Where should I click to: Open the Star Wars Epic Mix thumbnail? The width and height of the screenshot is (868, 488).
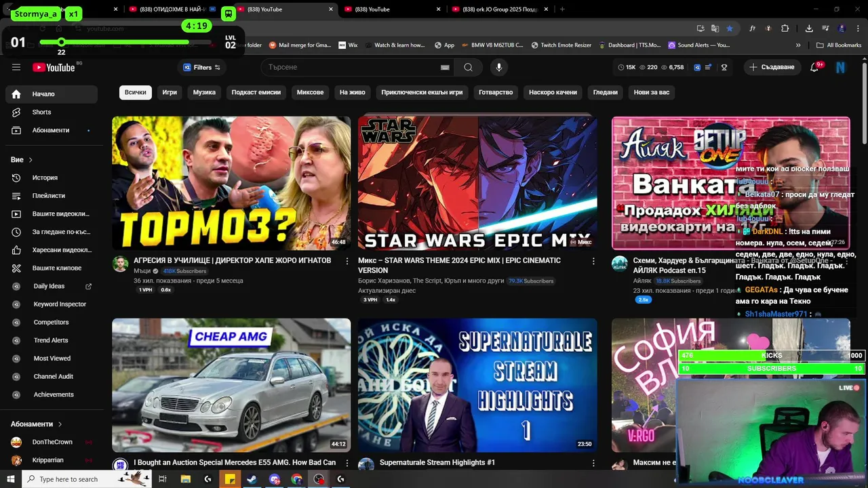pos(477,183)
